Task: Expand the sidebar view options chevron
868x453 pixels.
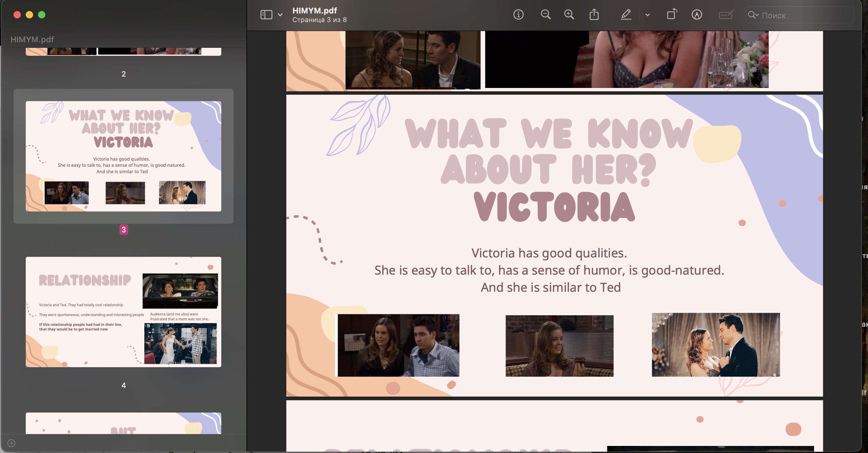Action: pos(280,15)
